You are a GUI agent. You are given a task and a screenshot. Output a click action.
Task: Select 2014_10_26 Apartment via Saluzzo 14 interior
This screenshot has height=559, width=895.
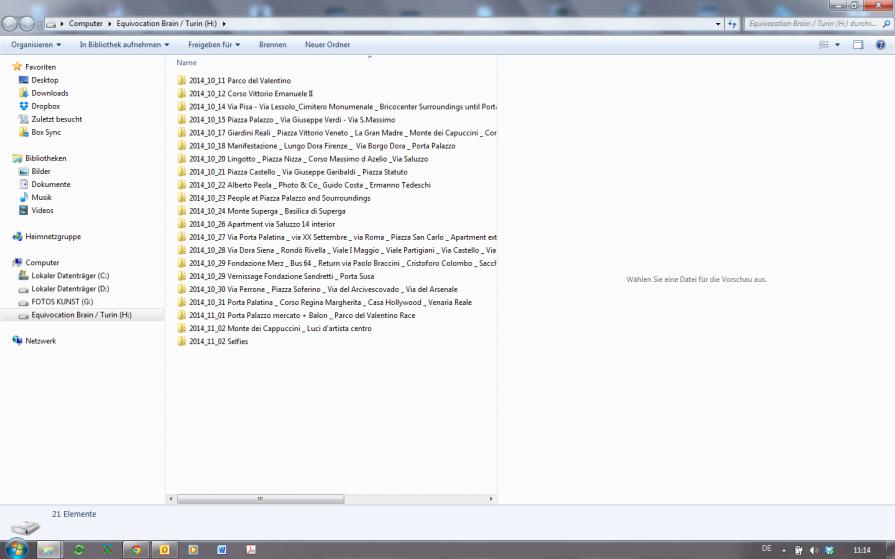[x=256, y=224]
